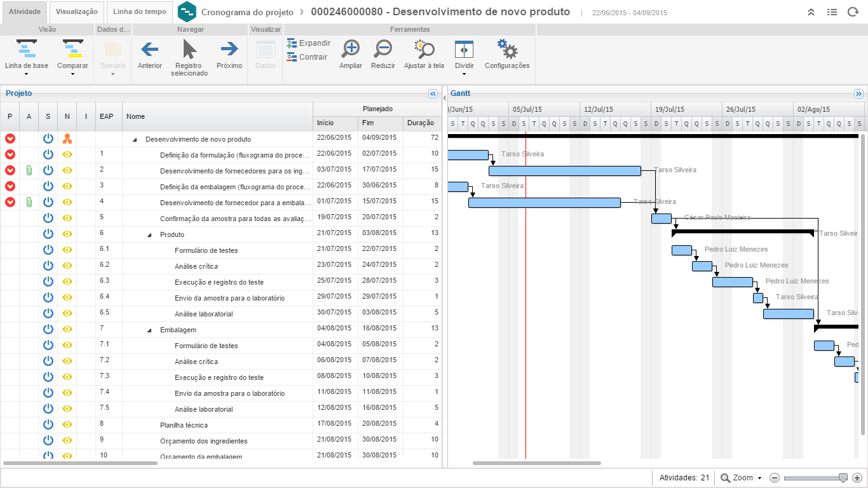Click the attachment paperclip on task 2
The width and height of the screenshot is (868, 488).
(29, 170)
